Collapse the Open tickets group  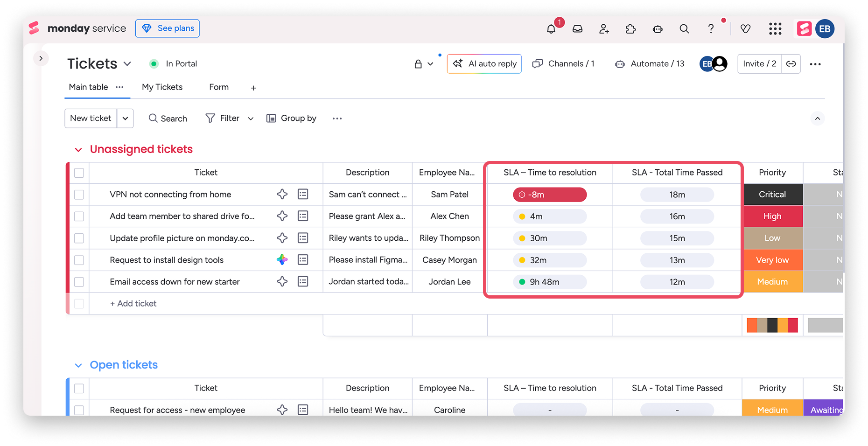tap(78, 365)
